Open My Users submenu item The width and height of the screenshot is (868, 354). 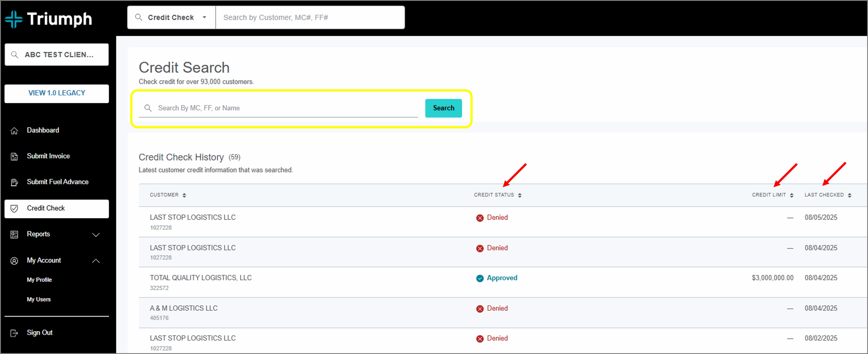[x=39, y=299]
